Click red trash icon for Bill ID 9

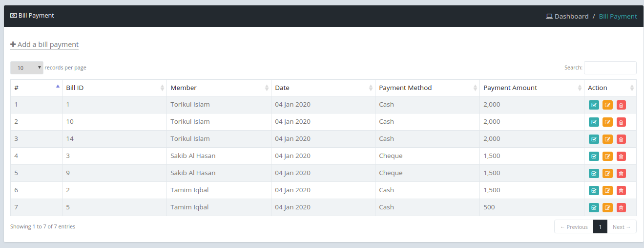pos(621,173)
